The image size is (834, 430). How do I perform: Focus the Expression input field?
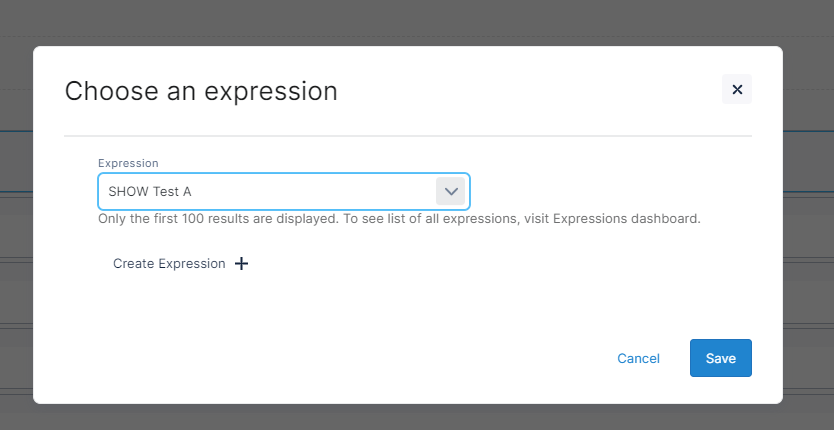(x=266, y=191)
